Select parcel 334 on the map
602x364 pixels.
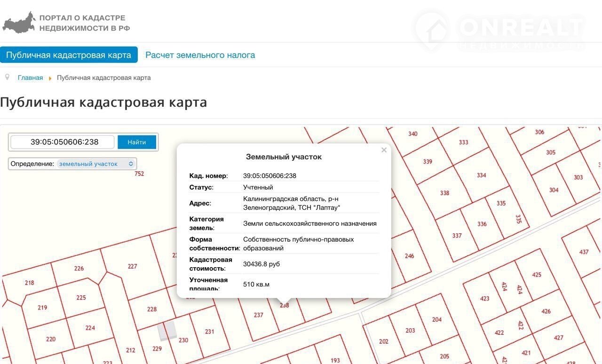click(481, 175)
